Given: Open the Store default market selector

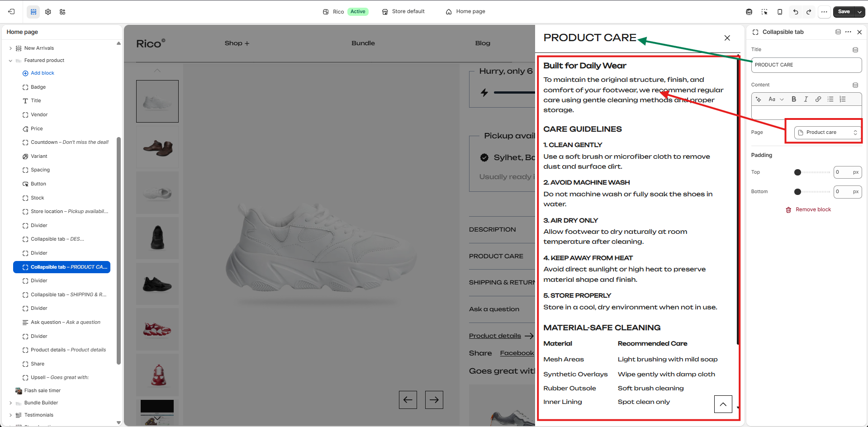Looking at the screenshot, I should click(x=403, y=12).
